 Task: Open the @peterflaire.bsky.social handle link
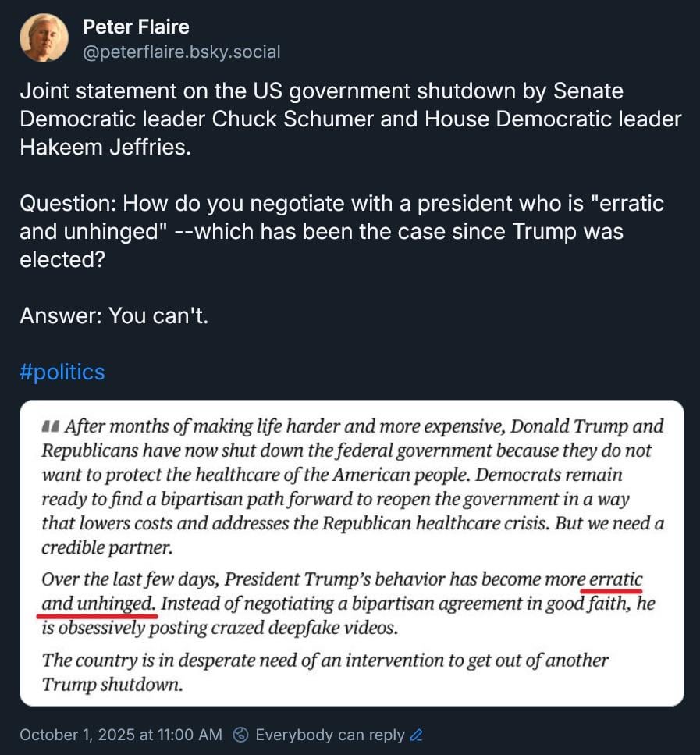(x=181, y=52)
